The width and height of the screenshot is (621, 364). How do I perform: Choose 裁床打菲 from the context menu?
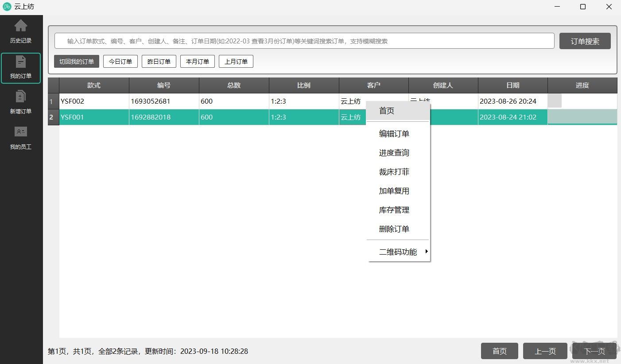394,172
